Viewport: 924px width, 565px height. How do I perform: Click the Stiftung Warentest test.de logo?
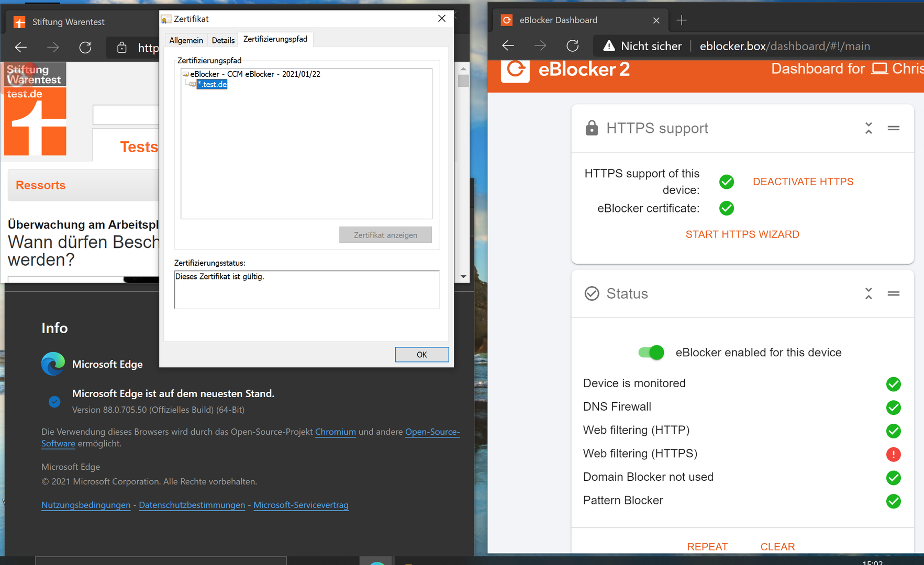[x=35, y=109]
